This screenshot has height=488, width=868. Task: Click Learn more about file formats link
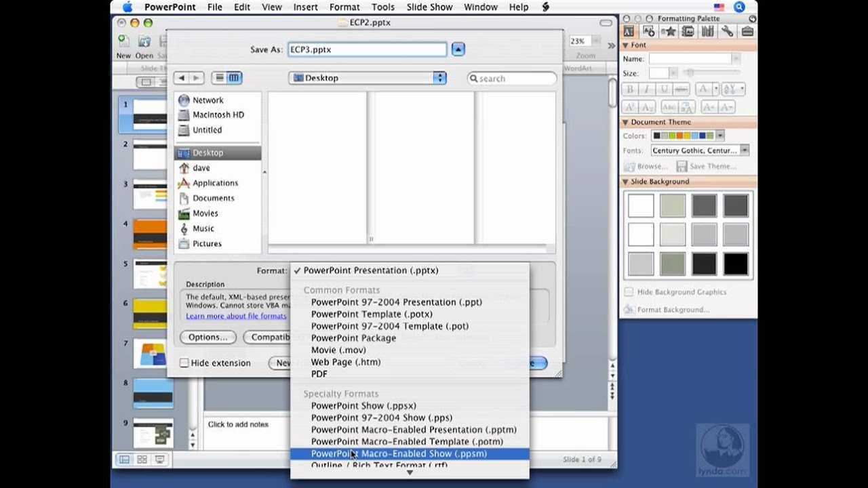coord(236,316)
